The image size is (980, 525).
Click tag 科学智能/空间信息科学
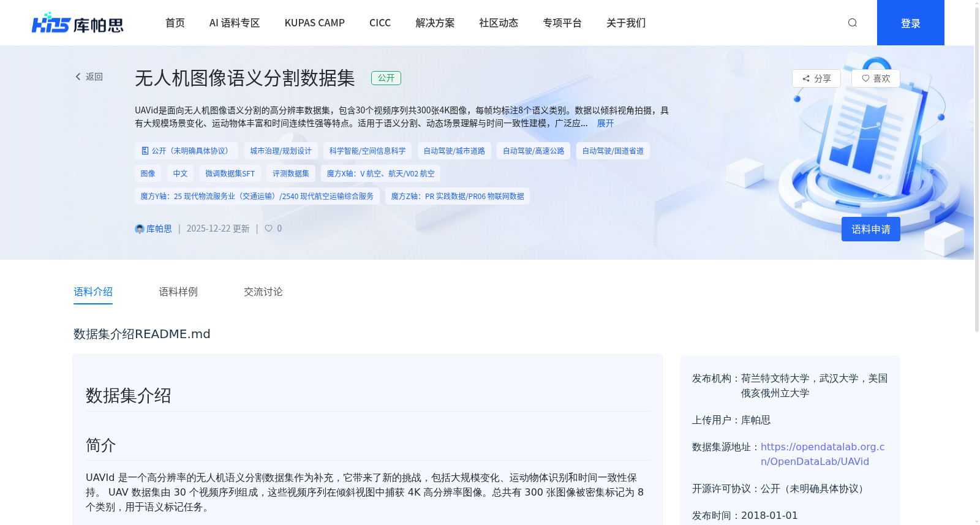coord(367,151)
